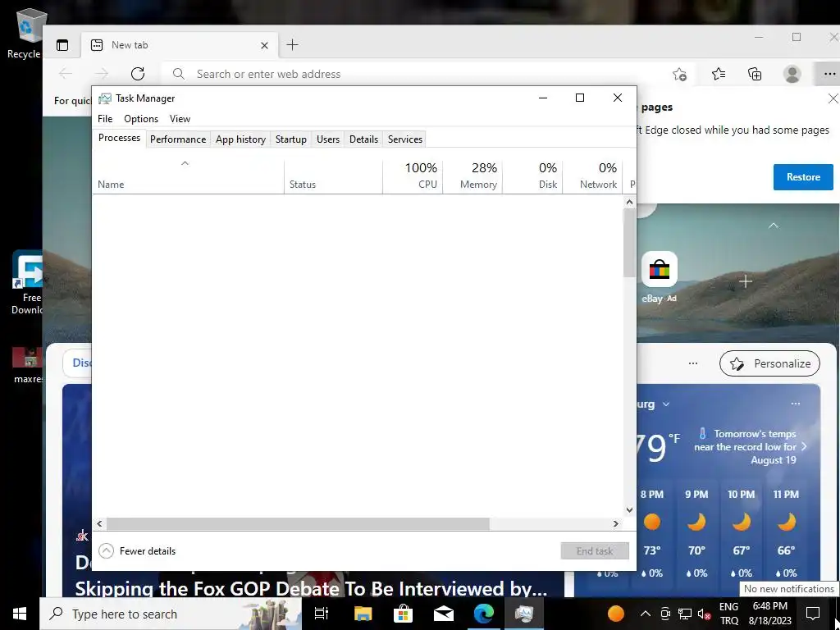Image resolution: width=840 pixels, height=630 pixels.
Task: Click the taskbar search box
Action: [x=171, y=614]
